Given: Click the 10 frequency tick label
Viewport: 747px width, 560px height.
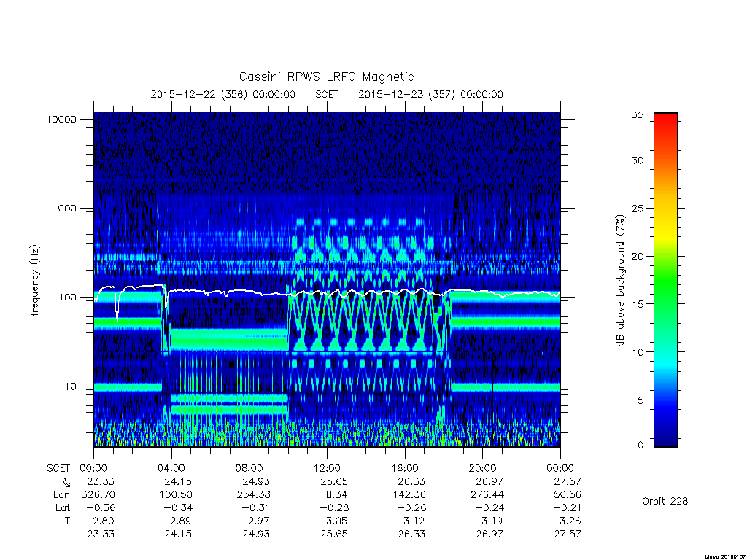Looking at the screenshot, I should click(71, 386).
